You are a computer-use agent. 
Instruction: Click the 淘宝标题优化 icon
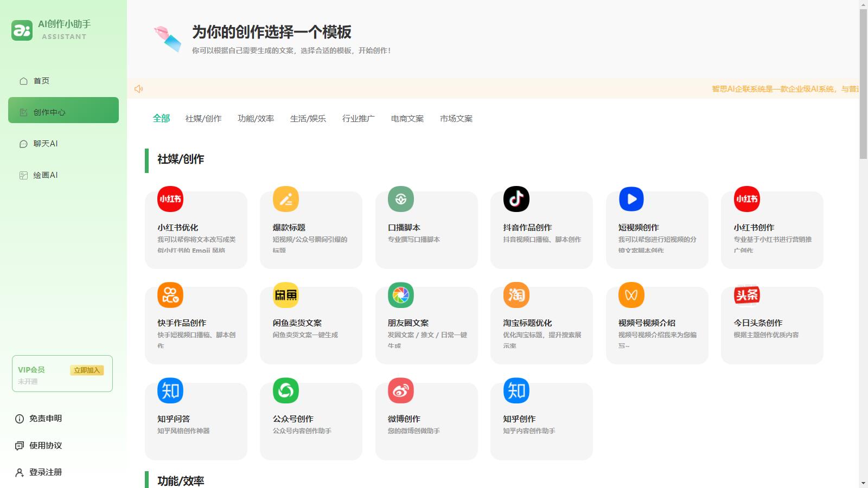pos(516,295)
